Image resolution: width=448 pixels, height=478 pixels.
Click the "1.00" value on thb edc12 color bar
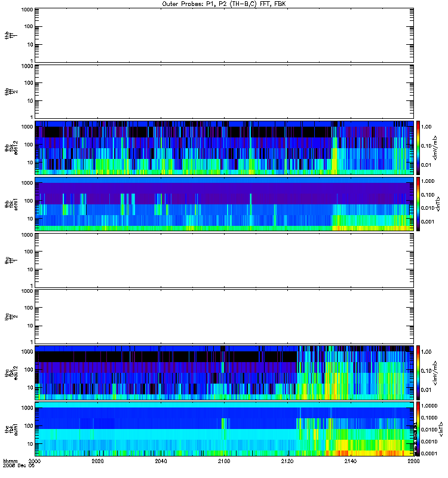pos(426,127)
